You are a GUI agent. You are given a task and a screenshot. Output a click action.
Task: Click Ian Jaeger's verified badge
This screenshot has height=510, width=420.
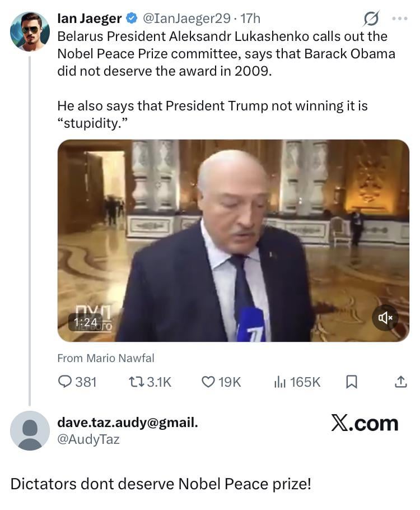point(132,18)
